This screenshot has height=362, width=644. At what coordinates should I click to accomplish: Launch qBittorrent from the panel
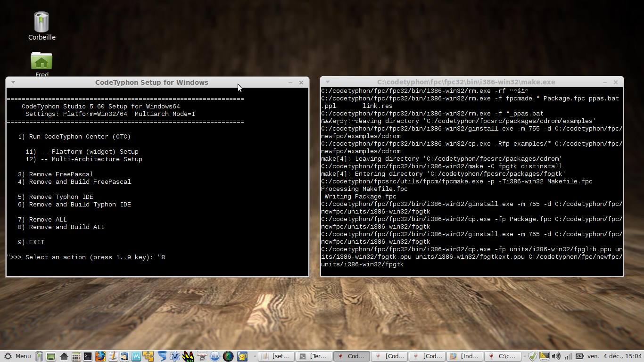pos(215,356)
